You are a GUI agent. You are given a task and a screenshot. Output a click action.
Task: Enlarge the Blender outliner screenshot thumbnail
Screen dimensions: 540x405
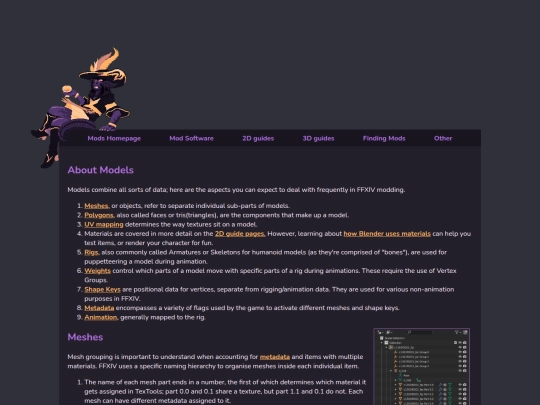(422, 367)
